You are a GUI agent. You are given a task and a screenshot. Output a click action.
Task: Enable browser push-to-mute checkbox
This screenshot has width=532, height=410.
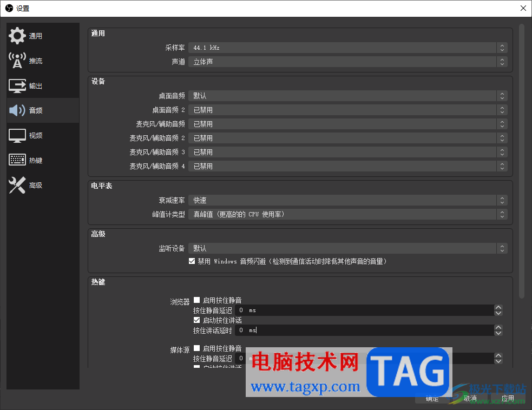pyautogui.click(x=196, y=300)
